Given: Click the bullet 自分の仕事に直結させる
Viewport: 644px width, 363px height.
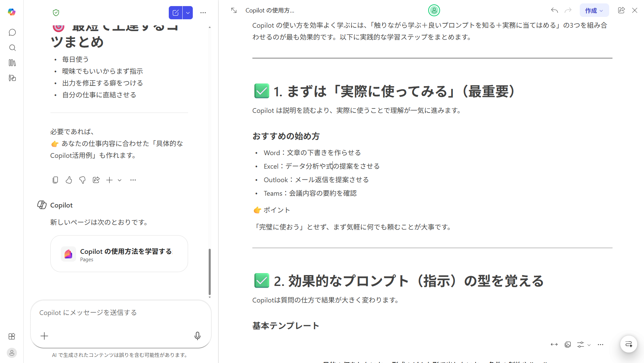Looking at the screenshot, I should tap(99, 95).
